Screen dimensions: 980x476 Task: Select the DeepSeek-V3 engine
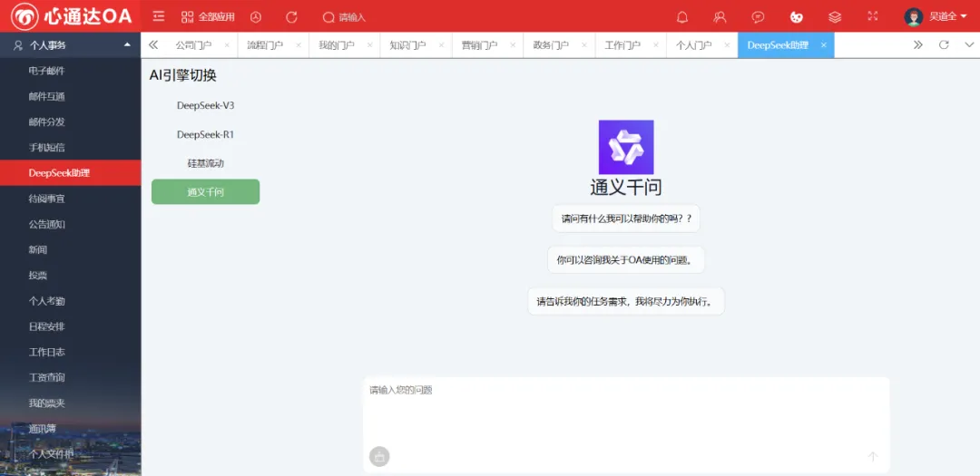[205, 105]
